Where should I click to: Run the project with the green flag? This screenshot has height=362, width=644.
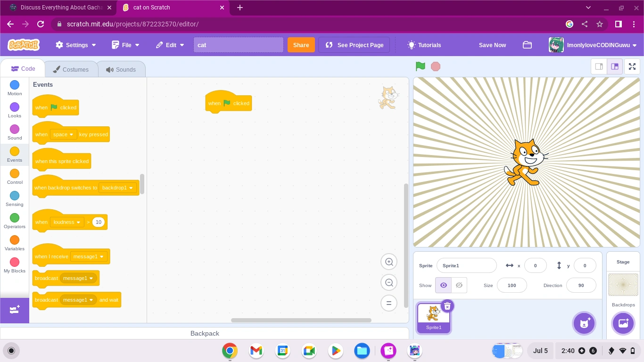pyautogui.click(x=420, y=66)
